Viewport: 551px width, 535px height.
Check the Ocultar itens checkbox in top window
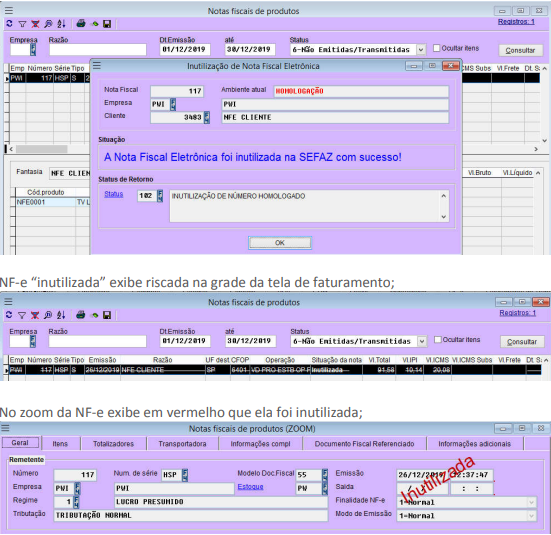(x=436, y=48)
